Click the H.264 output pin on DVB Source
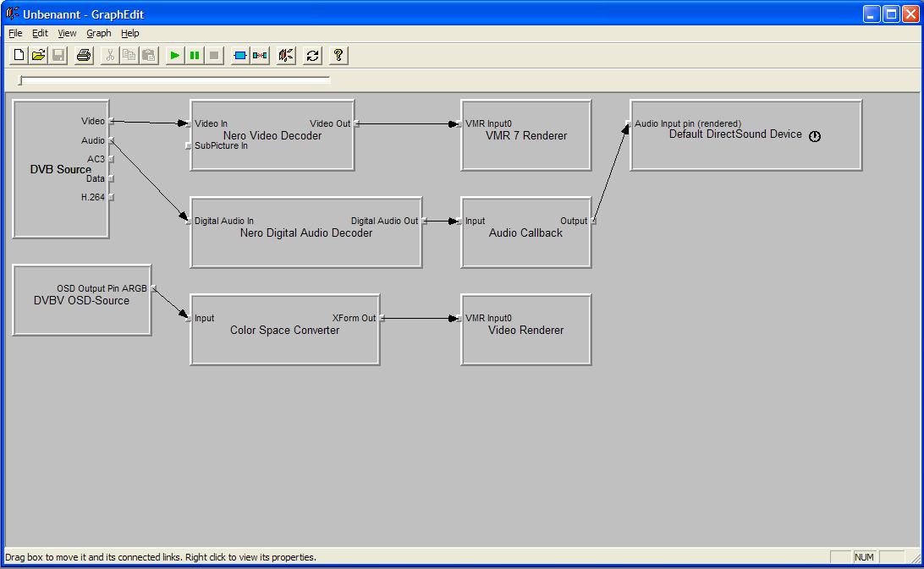 (111, 197)
